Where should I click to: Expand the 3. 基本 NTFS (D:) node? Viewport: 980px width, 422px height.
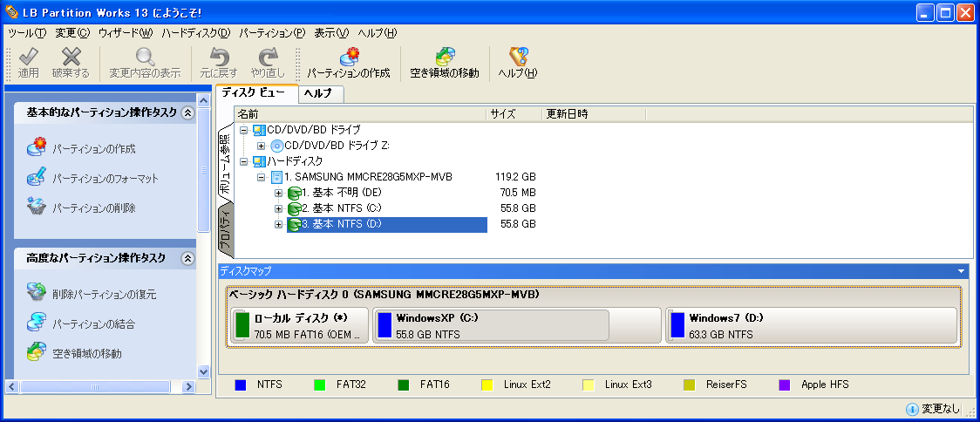click(279, 224)
